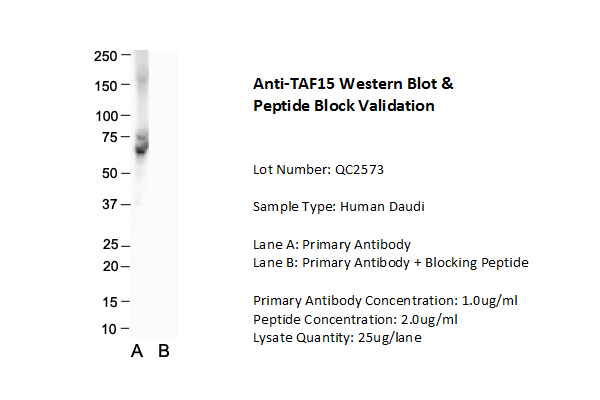Click the 150 marker label
This screenshot has height=400, width=600.
coord(104,85)
